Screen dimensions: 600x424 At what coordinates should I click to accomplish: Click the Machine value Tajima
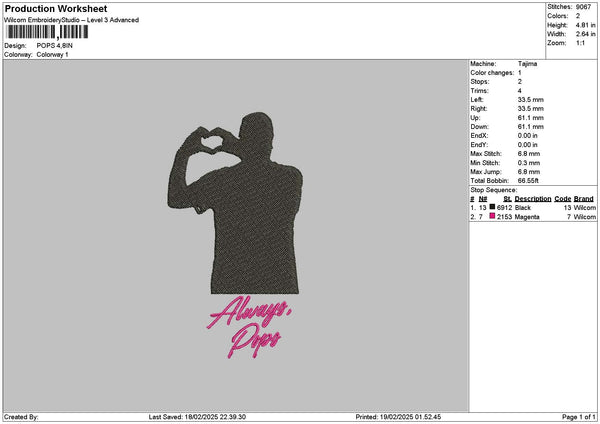pos(528,65)
